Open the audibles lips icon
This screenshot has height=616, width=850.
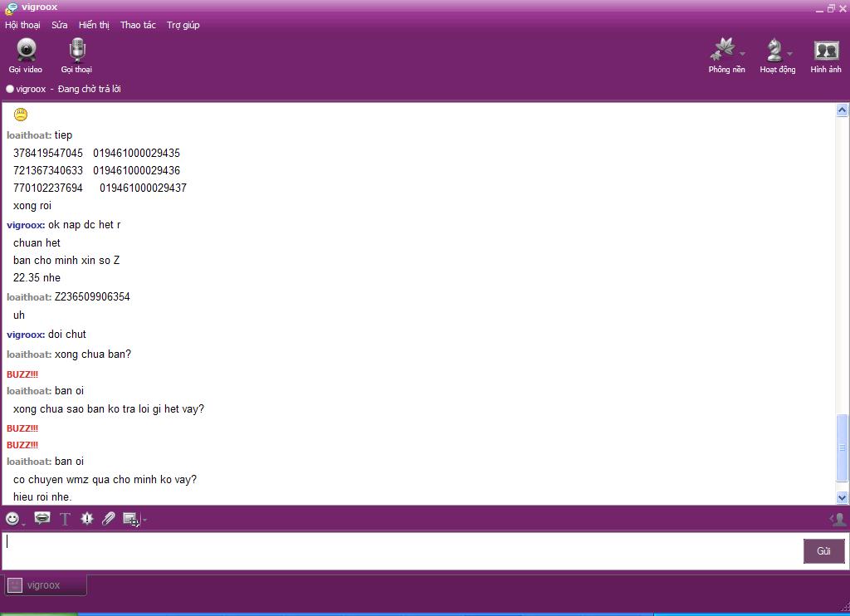point(42,518)
